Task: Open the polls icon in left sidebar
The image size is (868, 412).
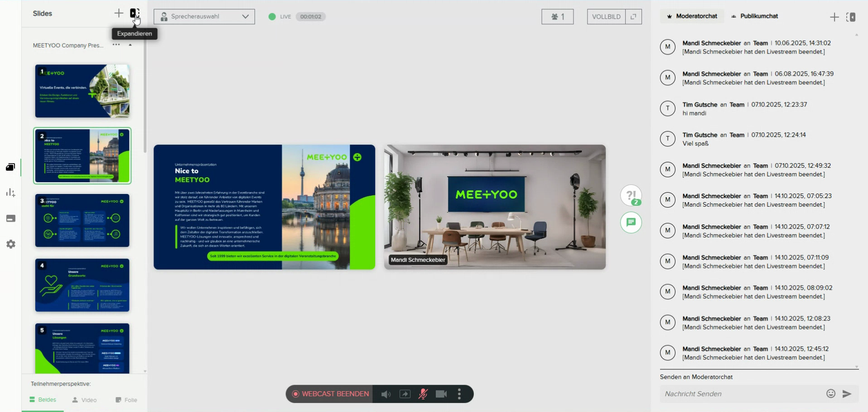Action: (11, 193)
